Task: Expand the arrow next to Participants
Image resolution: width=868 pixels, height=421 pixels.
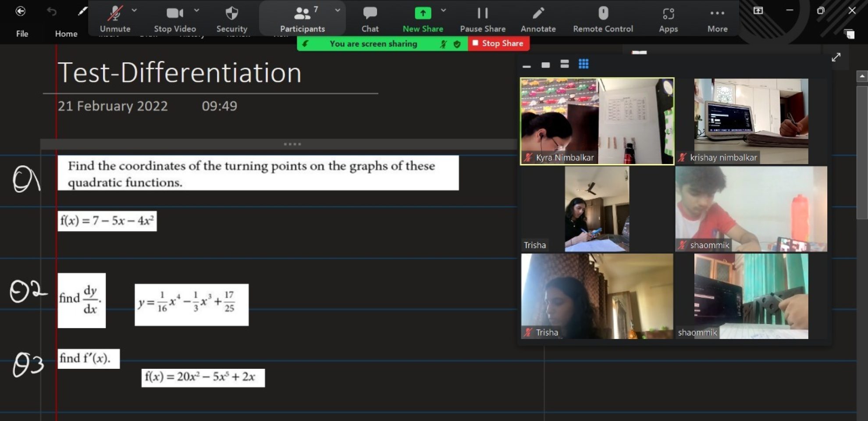Action: 338,10
